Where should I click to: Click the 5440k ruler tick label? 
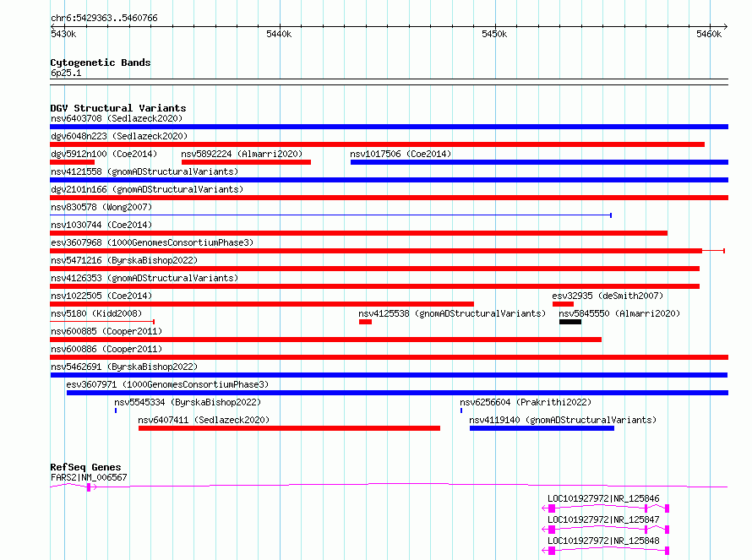pos(279,34)
